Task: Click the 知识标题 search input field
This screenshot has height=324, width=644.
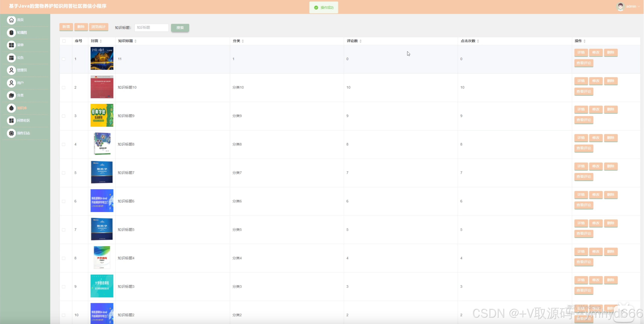Action: point(151,28)
